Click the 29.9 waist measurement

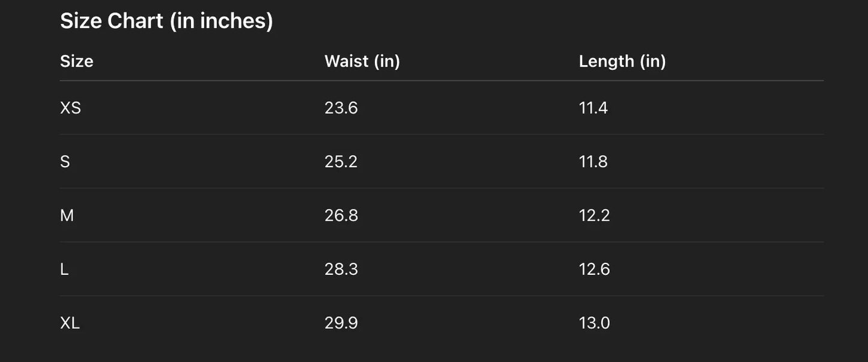tap(341, 323)
